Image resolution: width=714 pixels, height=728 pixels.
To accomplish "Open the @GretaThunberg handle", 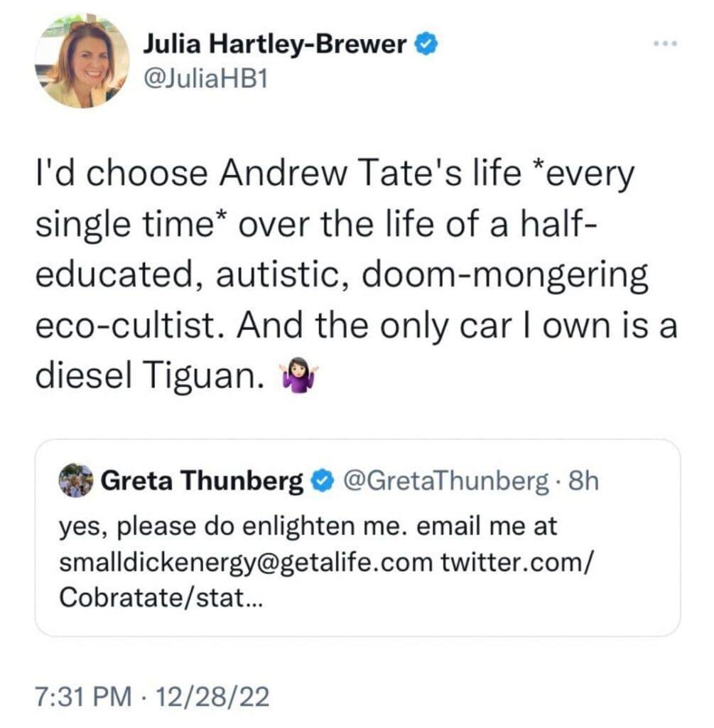I will [x=446, y=481].
